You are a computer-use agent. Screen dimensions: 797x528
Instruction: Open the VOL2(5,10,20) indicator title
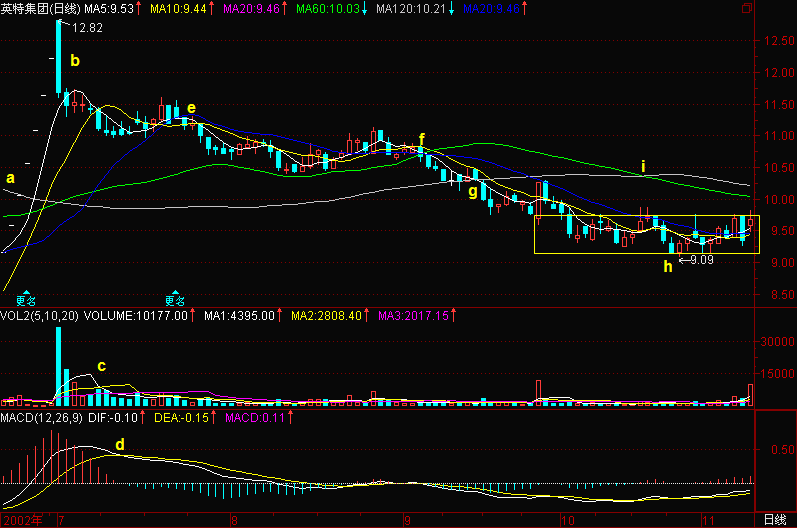tap(40, 316)
